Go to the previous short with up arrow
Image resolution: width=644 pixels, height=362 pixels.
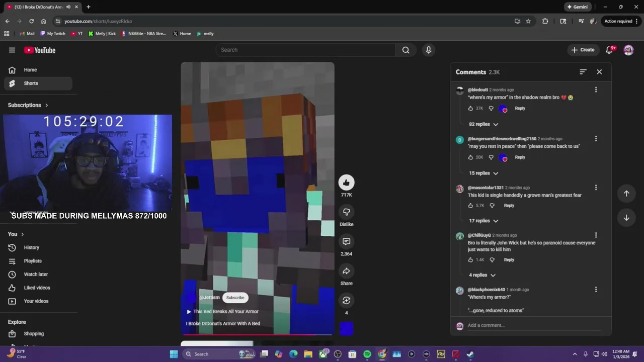[x=626, y=193]
